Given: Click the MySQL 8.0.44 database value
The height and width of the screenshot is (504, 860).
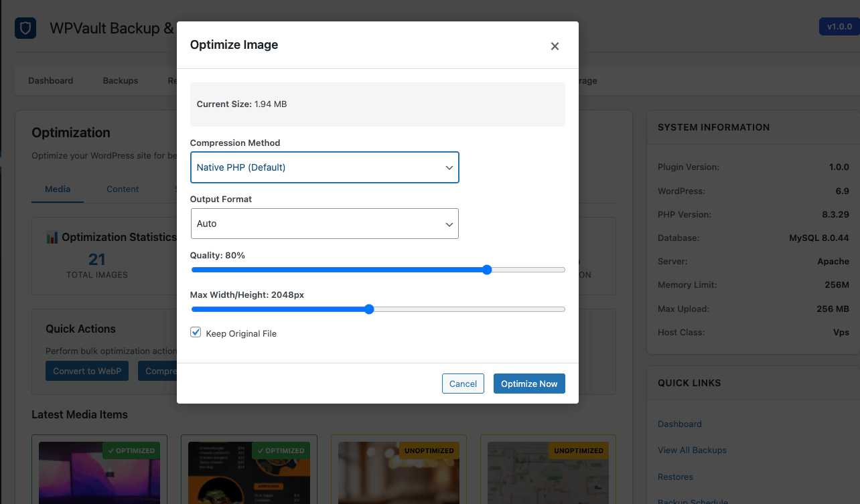Looking at the screenshot, I should click(818, 238).
